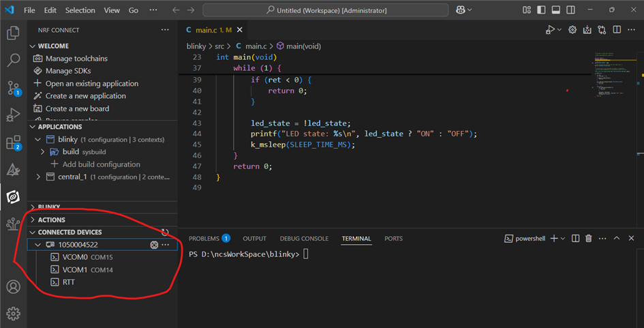Click the workspace search command box
Image resolution: width=644 pixels, height=328 pixels.
pos(325,10)
